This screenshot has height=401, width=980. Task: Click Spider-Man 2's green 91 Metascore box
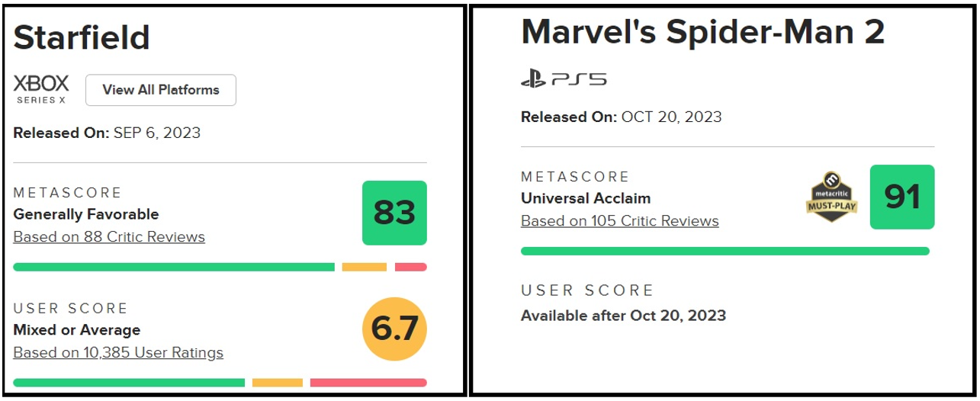click(x=902, y=197)
